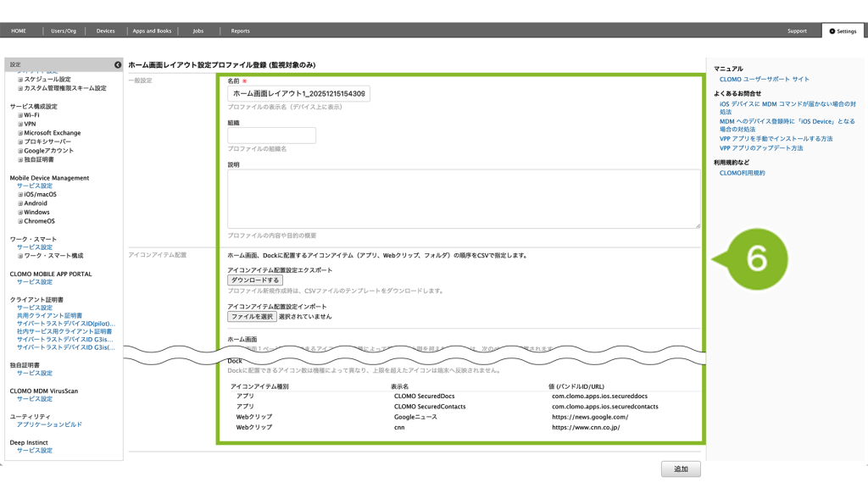Expand the Android settings node
Image resolution: width=868 pixels, height=488 pixels.
(20, 203)
